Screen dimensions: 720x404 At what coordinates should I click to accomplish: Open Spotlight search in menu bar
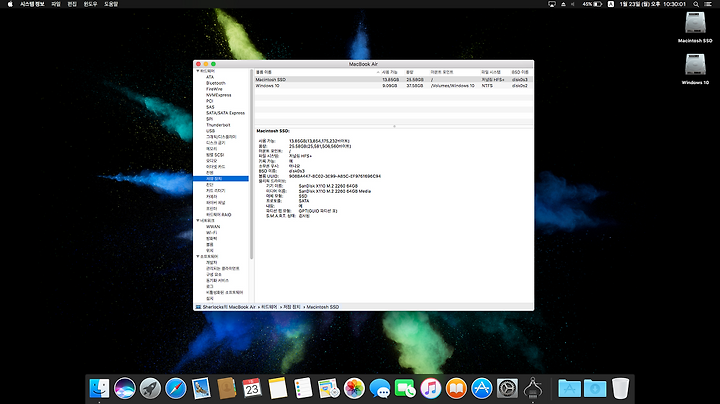point(696,4)
